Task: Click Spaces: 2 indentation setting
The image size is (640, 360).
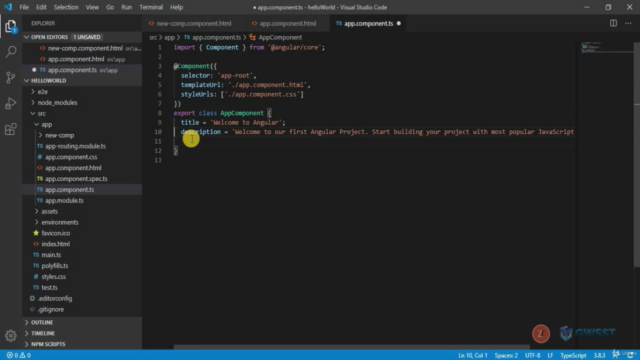Action: [506, 355]
